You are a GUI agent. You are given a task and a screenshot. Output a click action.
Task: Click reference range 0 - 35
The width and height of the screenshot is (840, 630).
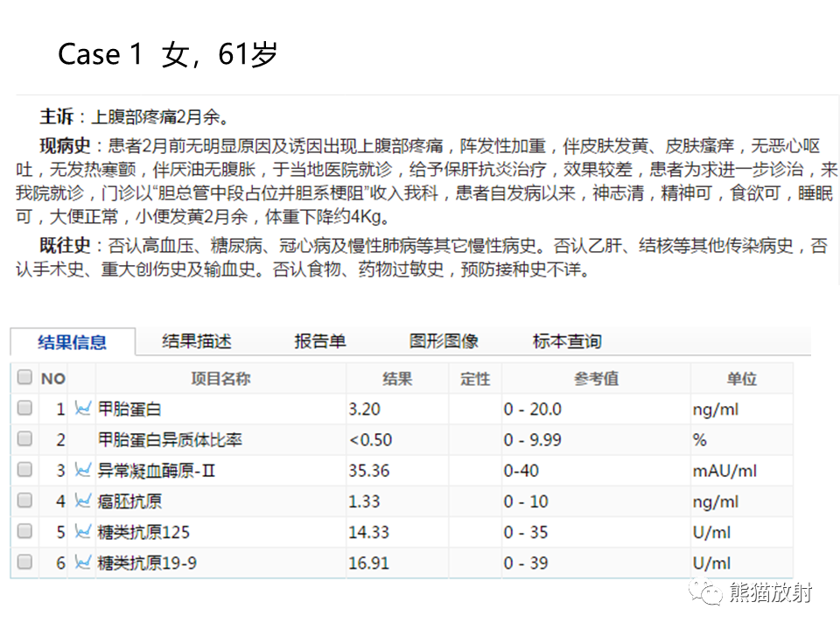point(526,532)
